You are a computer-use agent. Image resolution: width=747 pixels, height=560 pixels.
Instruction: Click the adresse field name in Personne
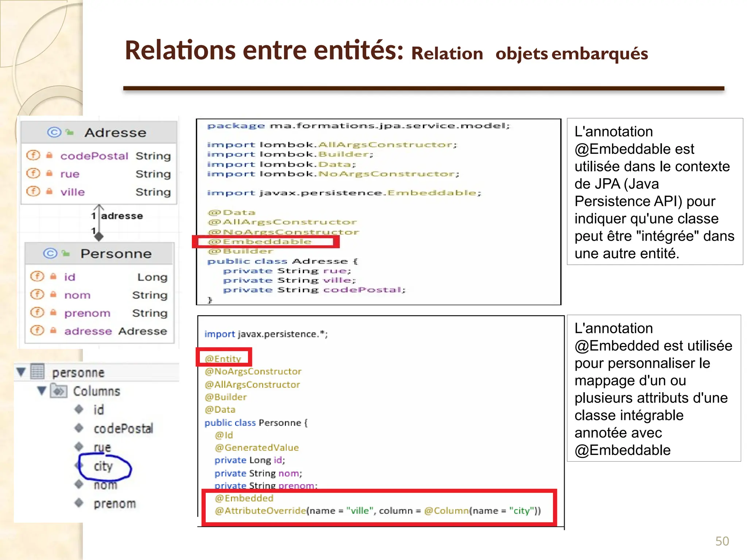pos(88,331)
